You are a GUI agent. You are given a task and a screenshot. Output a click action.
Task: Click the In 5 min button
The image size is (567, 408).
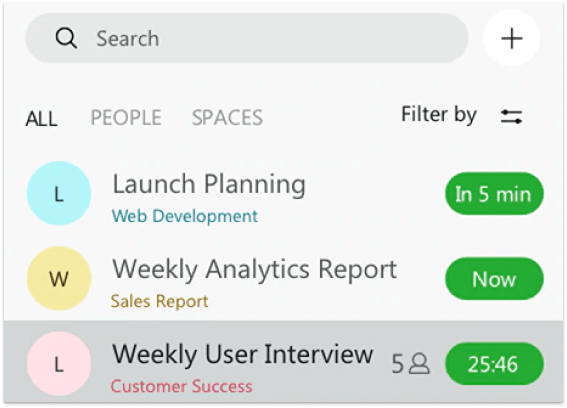494,194
